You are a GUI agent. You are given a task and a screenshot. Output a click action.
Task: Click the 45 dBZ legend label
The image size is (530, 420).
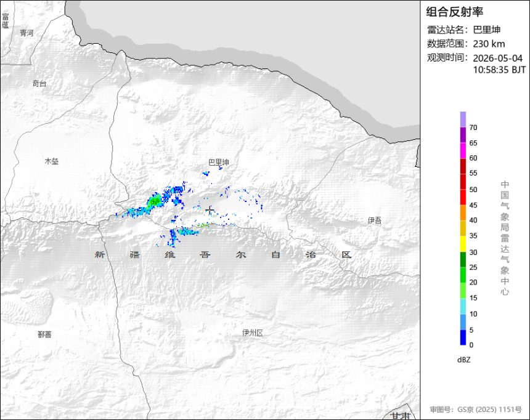(x=473, y=206)
